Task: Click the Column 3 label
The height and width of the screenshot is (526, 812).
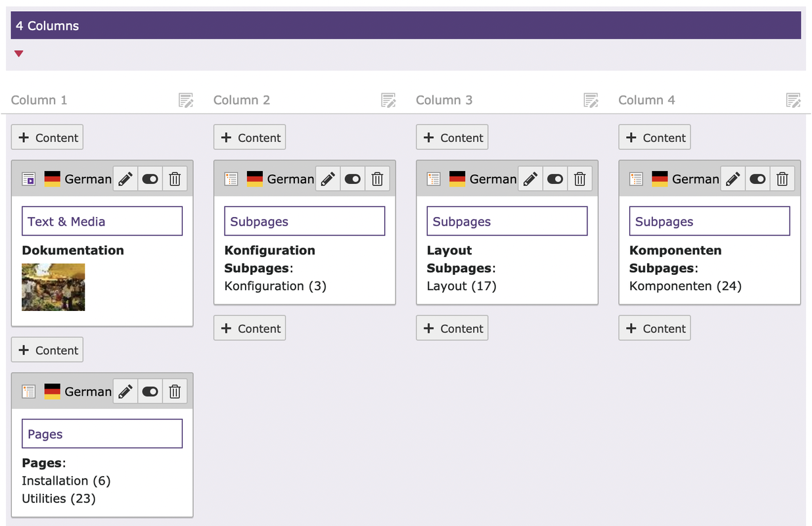Action: coord(444,100)
